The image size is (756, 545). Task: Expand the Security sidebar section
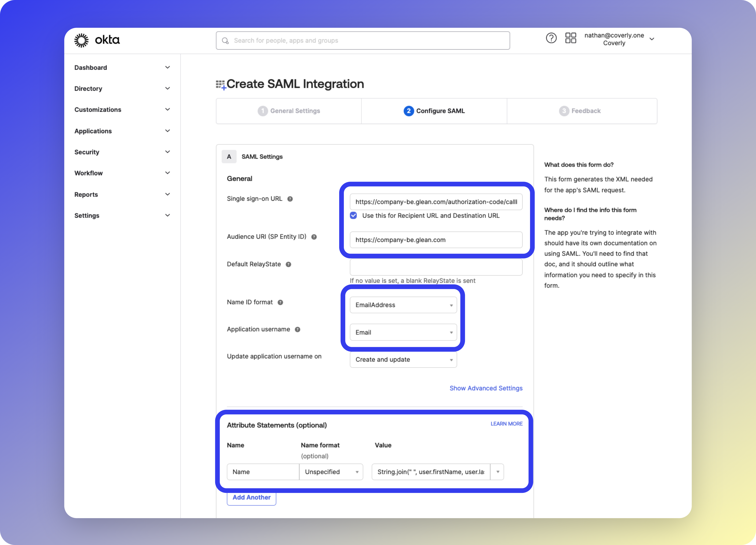(x=122, y=152)
